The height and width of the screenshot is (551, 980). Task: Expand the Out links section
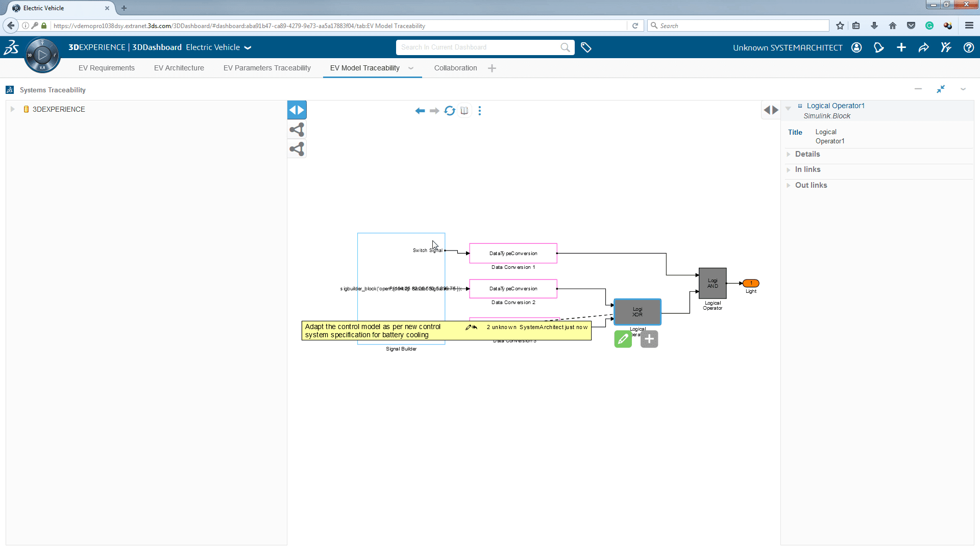[x=811, y=185]
